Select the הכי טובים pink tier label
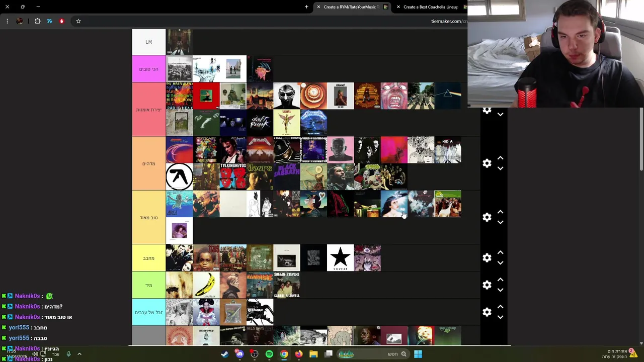 pos(148,69)
